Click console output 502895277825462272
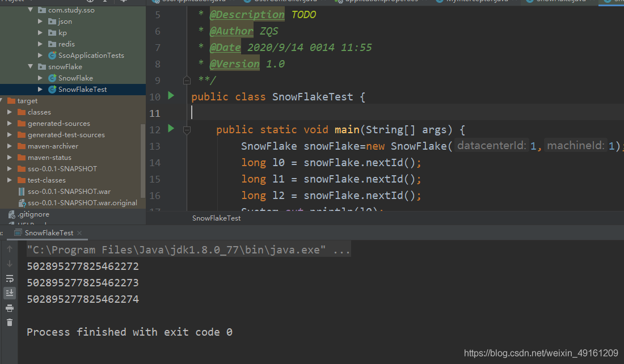 click(83, 266)
